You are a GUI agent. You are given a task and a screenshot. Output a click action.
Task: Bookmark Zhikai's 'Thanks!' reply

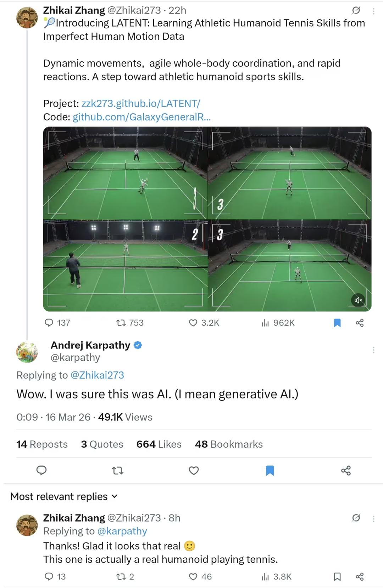337,577
